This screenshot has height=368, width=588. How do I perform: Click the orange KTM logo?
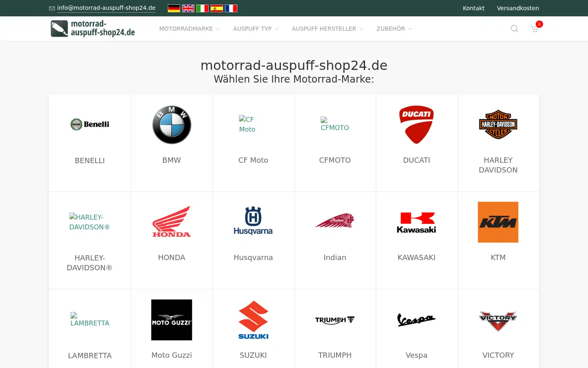(498, 222)
